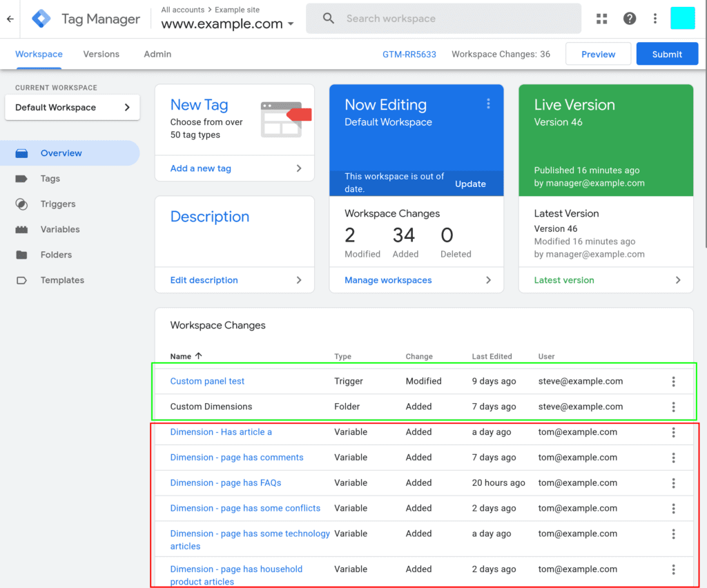Open options for household product articles row
This screenshot has height=588, width=707.
(674, 569)
